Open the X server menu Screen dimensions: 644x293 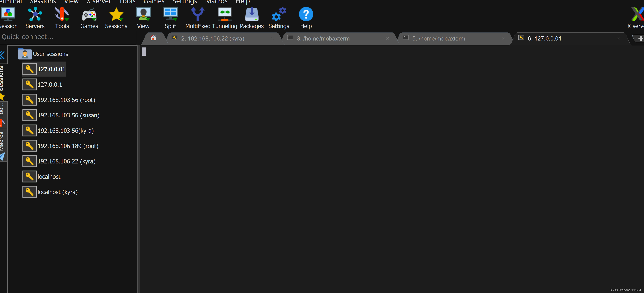click(x=98, y=2)
